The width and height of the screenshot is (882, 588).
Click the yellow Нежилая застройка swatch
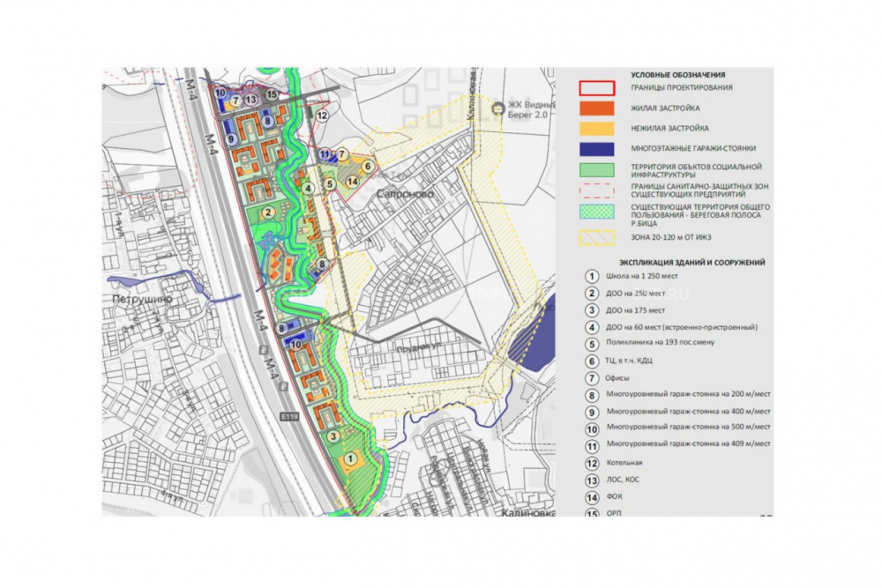[597, 129]
